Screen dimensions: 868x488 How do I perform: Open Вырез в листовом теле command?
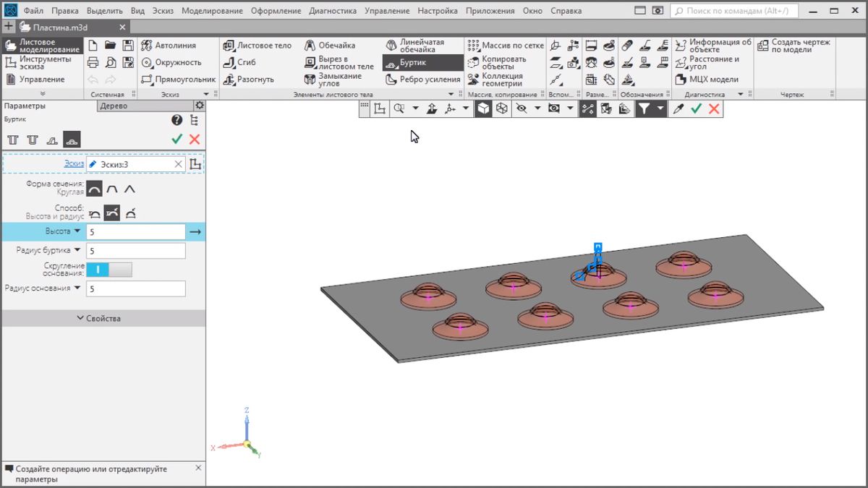coord(339,62)
